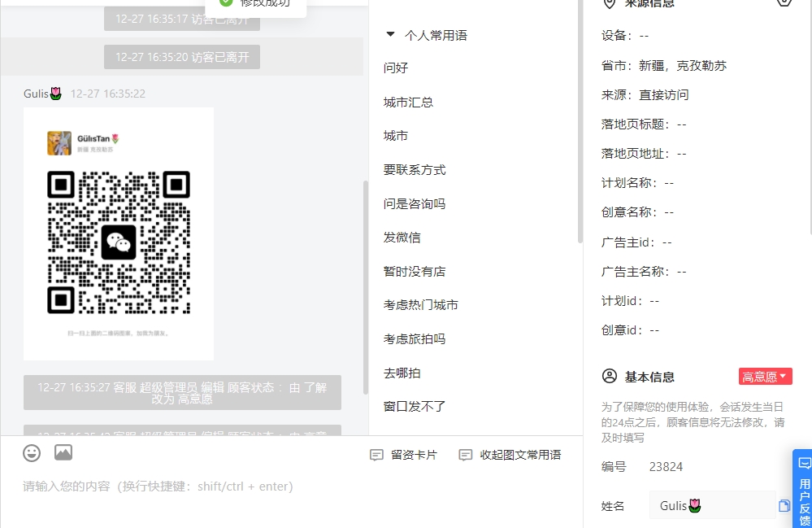
Task: Choose the 窗口发不了 quick phrase
Action: pyautogui.click(x=415, y=407)
